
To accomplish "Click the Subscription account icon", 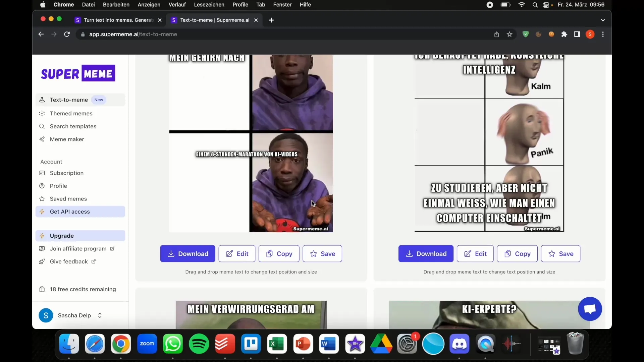I will tap(43, 172).
